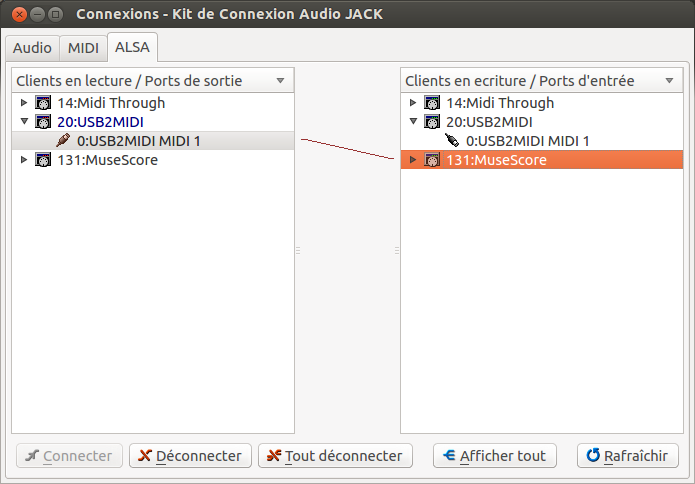
Task: Click Tout déconnecter to remove all connections
Action: coord(335,456)
